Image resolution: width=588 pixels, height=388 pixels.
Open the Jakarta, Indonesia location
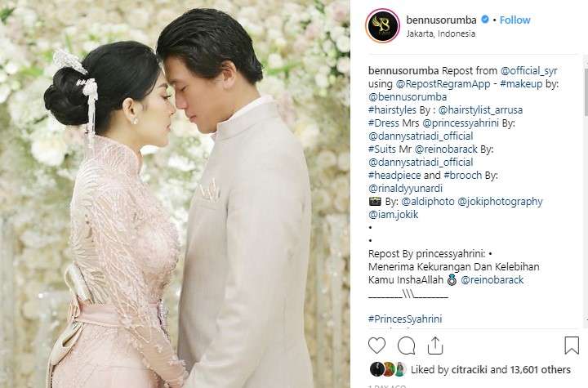[441, 33]
